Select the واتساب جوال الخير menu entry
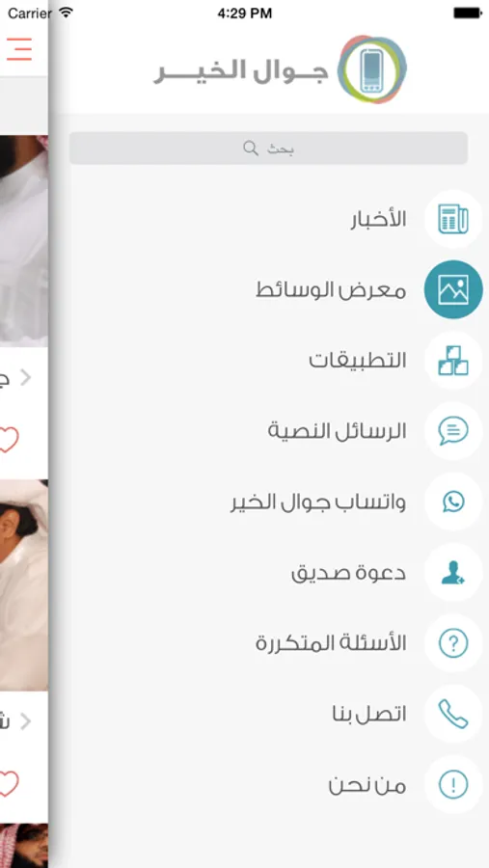The image size is (489, 868). pyautogui.click(x=318, y=502)
